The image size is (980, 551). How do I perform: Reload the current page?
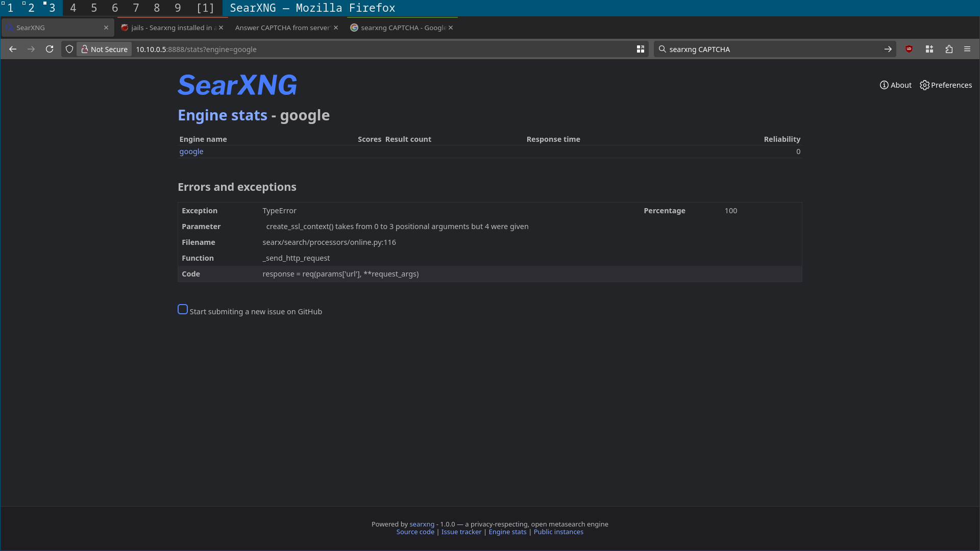point(50,49)
